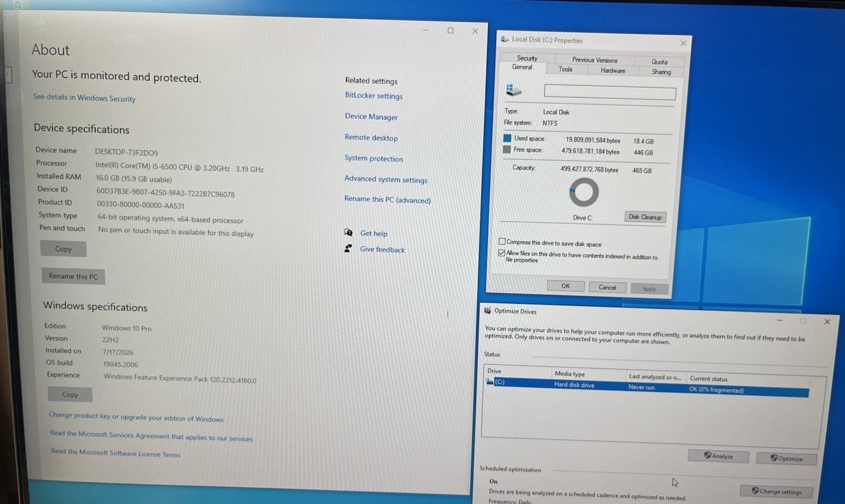Open System protection link
The height and width of the screenshot is (504, 845).
(x=373, y=158)
